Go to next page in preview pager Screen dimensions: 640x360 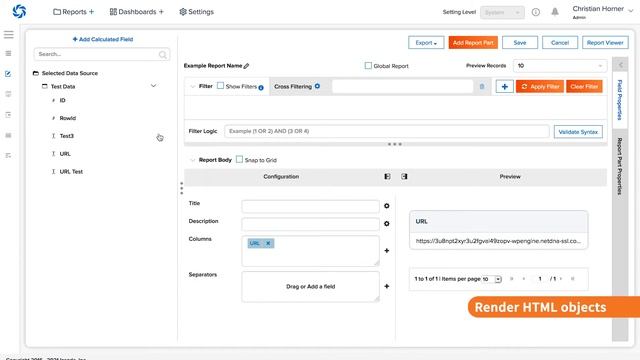[561, 279]
